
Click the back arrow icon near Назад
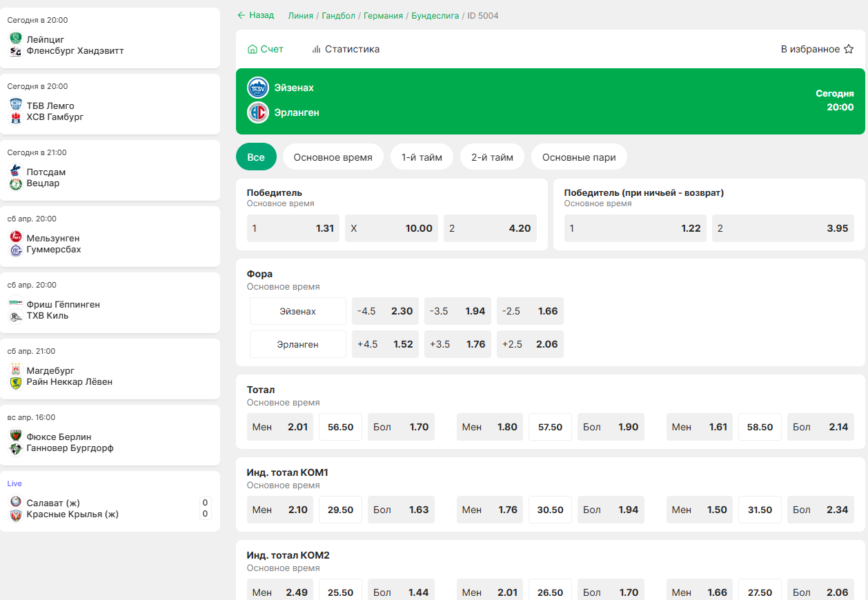pos(241,15)
